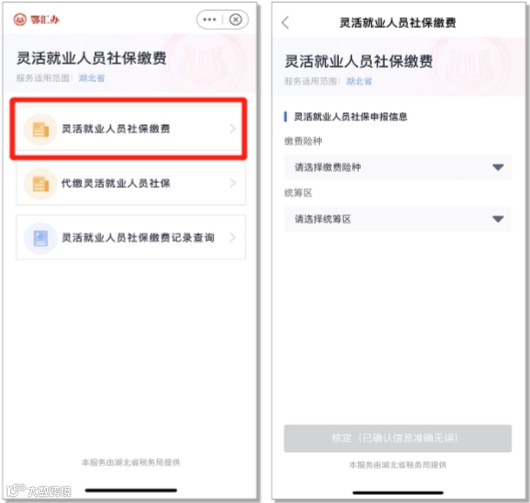Tap the 鄂汇办 logo icon
530x503 pixels.
pyautogui.click(x=20, y=20)
